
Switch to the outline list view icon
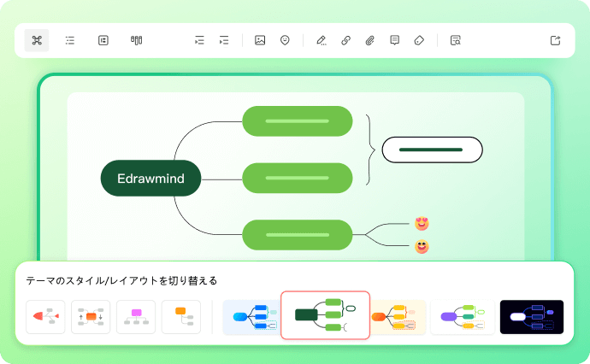pos(70,40)
